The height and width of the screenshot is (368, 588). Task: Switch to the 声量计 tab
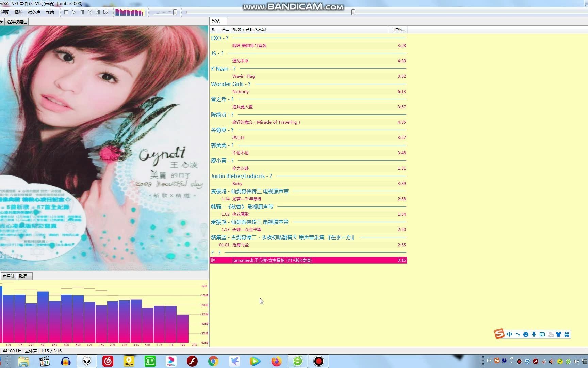[9, 276]
